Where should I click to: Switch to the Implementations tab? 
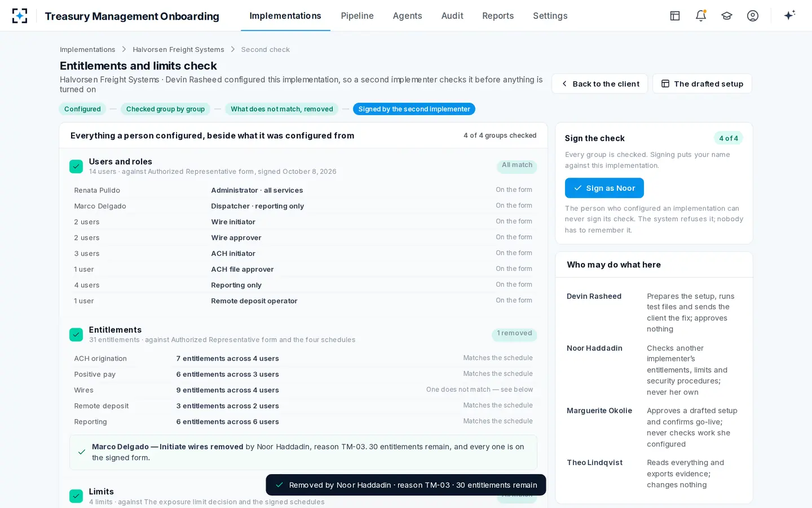tap(285, 16)
